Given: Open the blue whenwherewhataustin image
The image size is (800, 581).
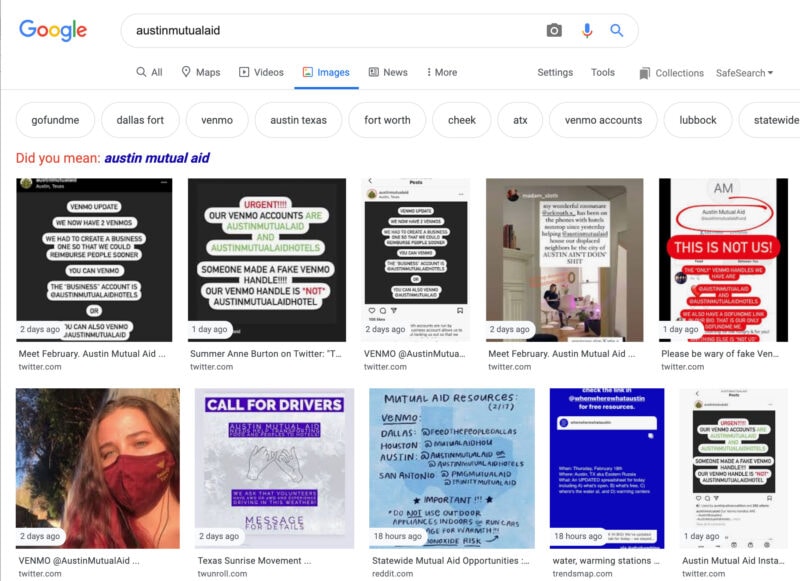Looking at the screenshot, I should click(607, 468).
